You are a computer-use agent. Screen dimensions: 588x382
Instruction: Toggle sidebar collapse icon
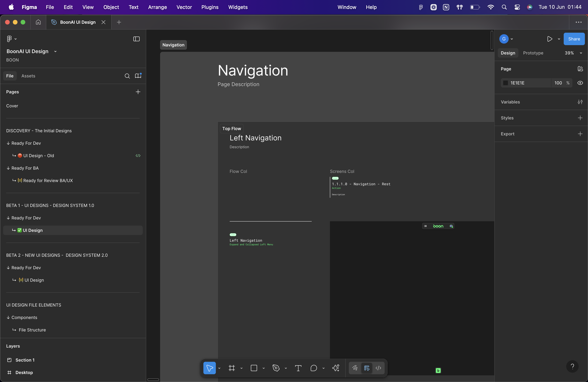pyautogui.click(x=136, y=39)
